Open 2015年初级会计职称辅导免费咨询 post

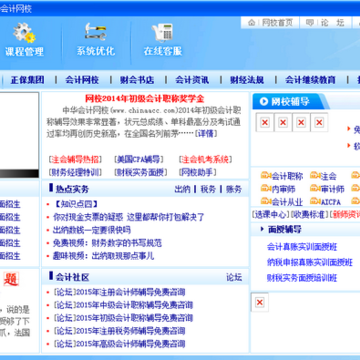tap(135, 318)
